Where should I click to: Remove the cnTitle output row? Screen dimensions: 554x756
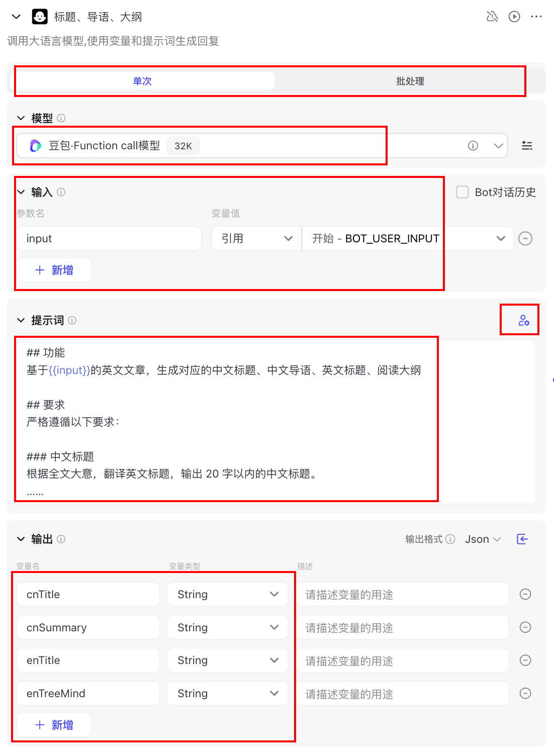(x=525, y=594)
